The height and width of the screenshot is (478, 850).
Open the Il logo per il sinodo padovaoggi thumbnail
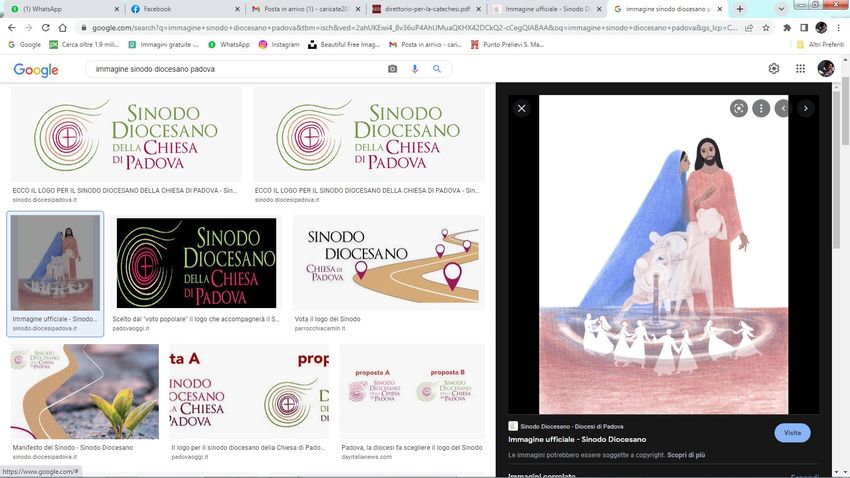click(x=249, y=391)
